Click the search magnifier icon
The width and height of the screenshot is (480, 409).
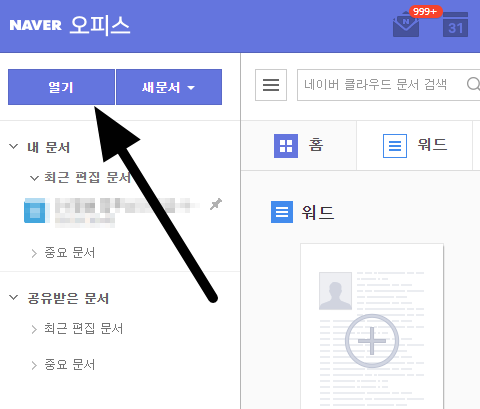coord(474,84)
